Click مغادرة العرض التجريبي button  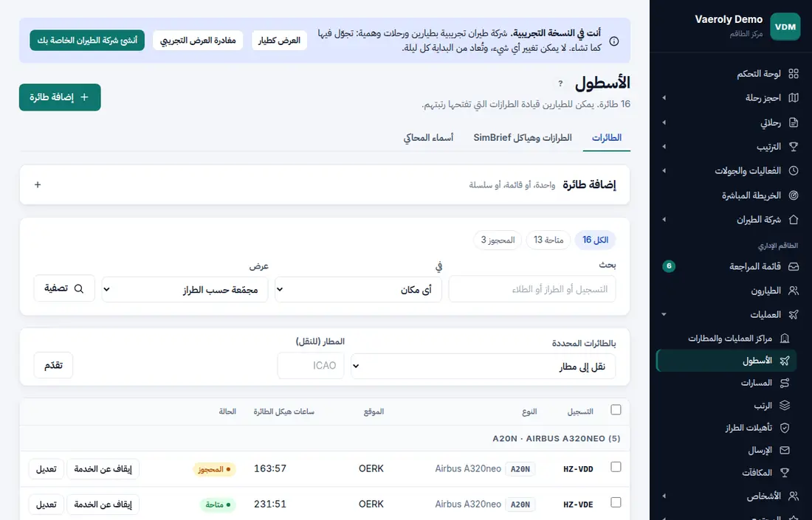point(198,41)
